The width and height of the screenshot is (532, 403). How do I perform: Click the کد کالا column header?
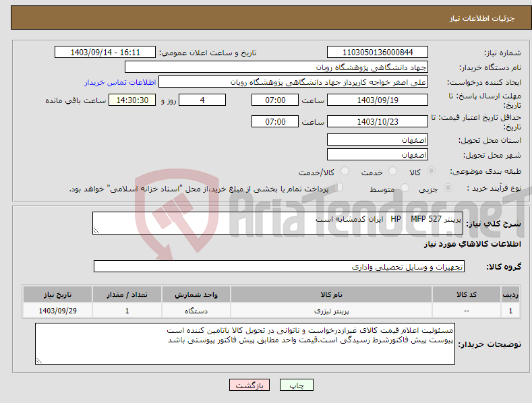[x=467, y=294]
